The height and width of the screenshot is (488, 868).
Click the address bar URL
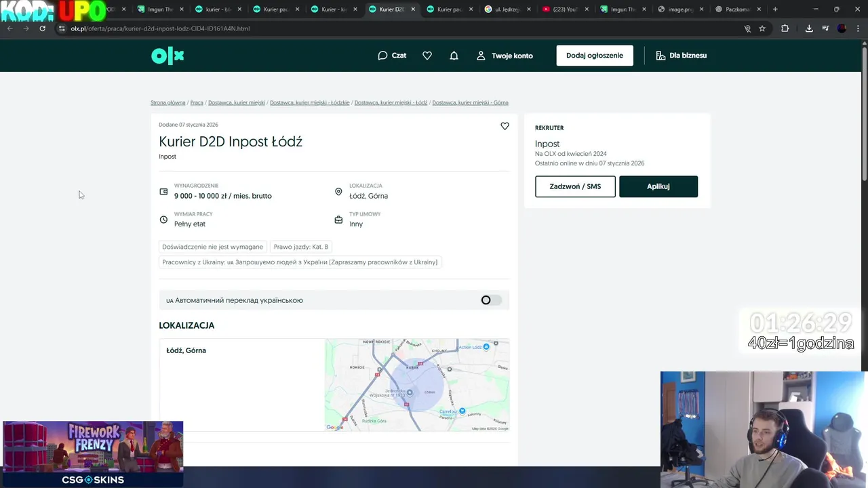pyautogui.click(x=161, y=28)
